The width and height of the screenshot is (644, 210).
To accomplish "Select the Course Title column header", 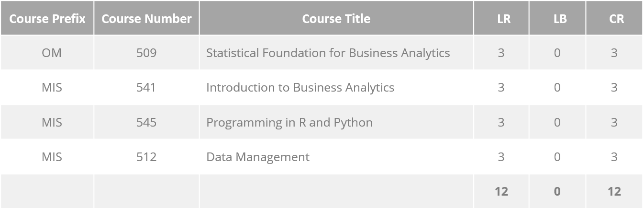I will [x=336, y=19].
